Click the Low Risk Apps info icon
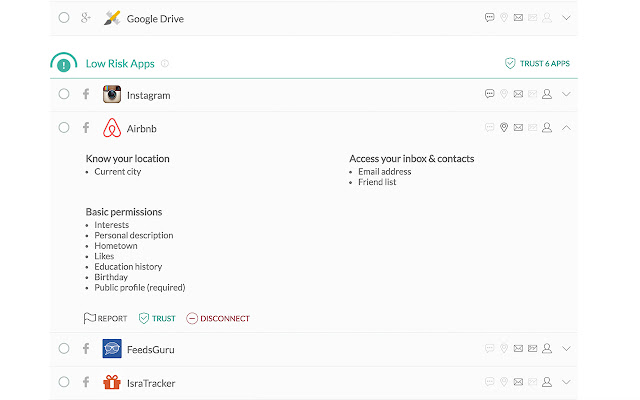This screenshot has width=640, height=400. 165,63
